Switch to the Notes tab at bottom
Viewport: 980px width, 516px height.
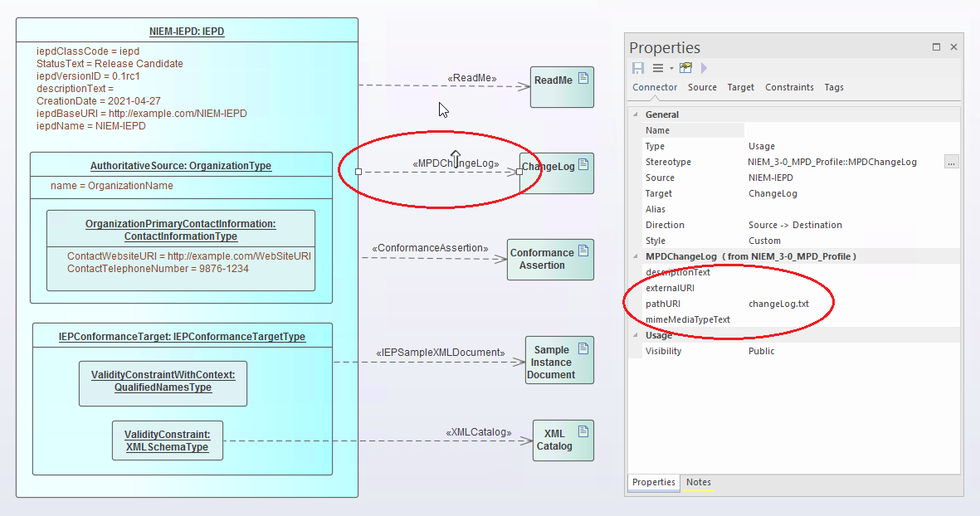coord(698,482)
